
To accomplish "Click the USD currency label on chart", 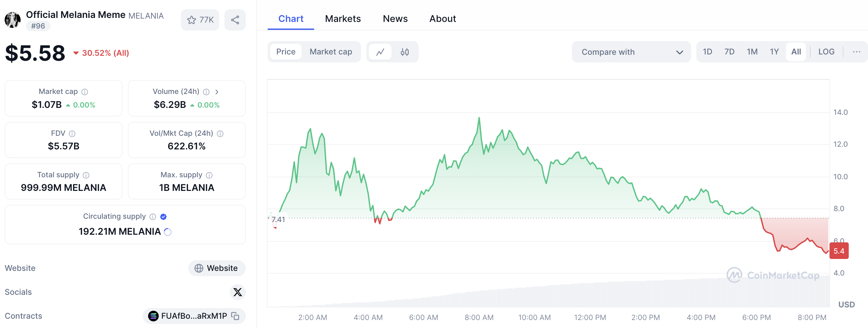I will (x=846, y=305).
